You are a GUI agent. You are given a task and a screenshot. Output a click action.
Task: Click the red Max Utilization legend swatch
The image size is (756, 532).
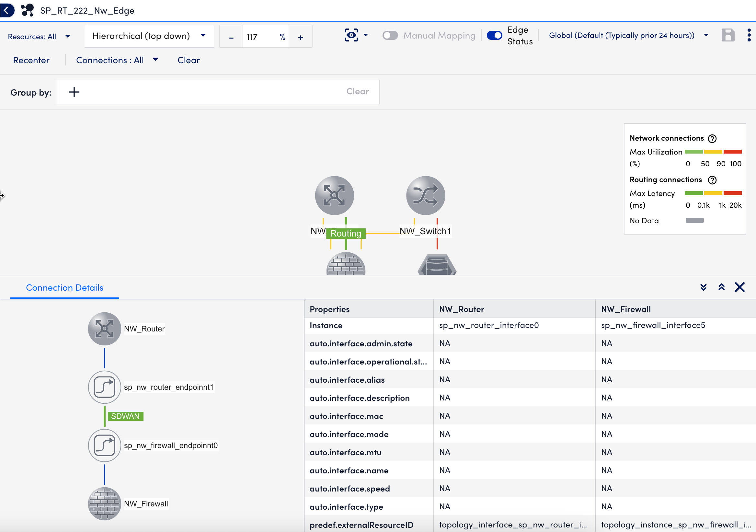732,152
